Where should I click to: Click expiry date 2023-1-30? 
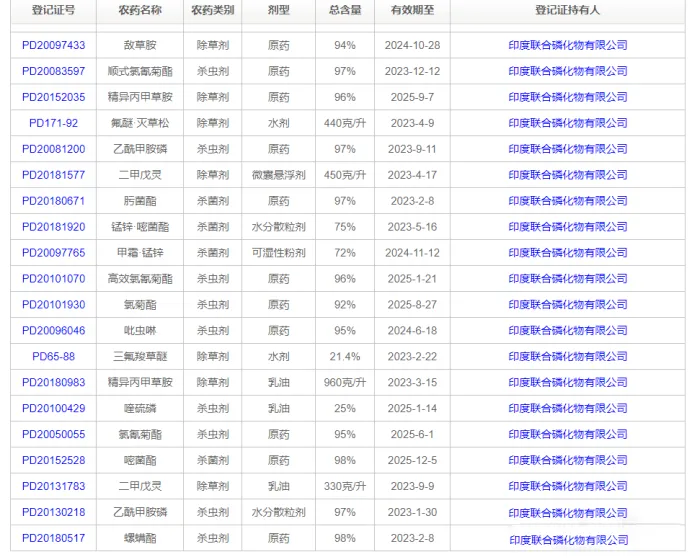(412, 512)
